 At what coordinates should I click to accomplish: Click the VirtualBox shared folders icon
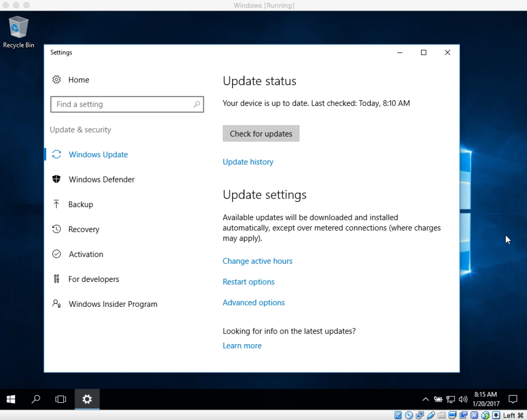pos(441,415)
